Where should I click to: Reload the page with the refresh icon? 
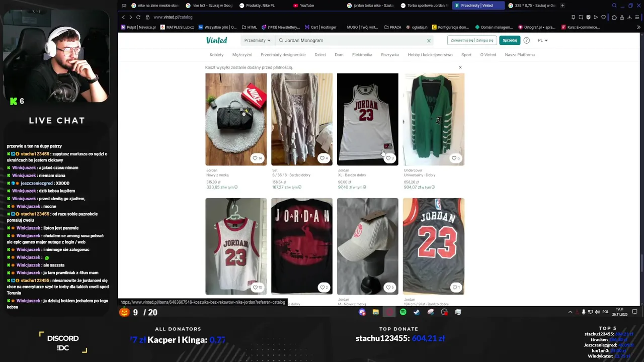[x=138, y=17]
